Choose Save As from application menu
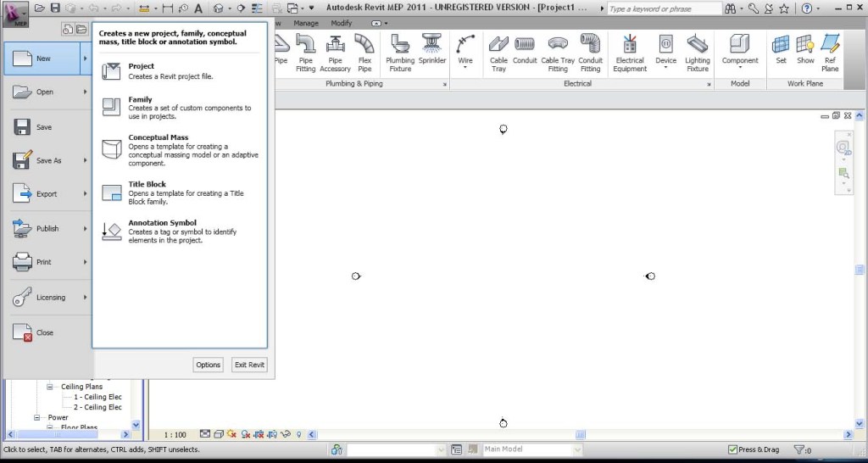This screenshot has width=868, height=463. [47, 160]
